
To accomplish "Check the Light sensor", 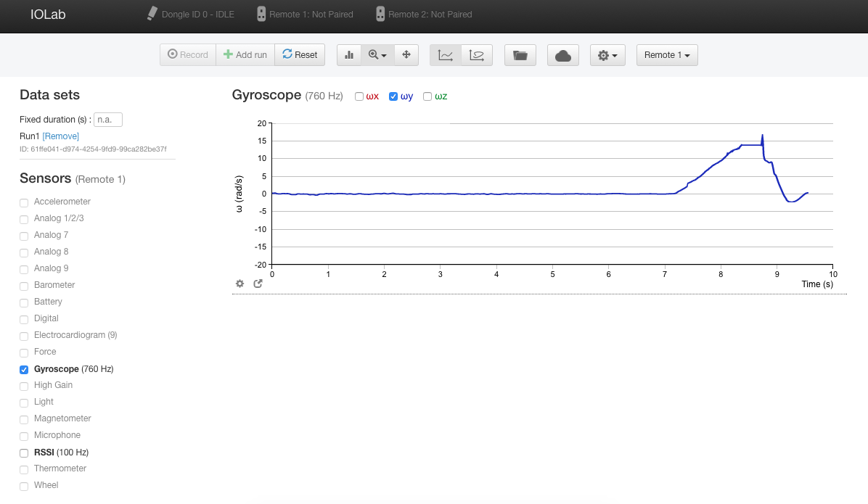I will 24,402.
